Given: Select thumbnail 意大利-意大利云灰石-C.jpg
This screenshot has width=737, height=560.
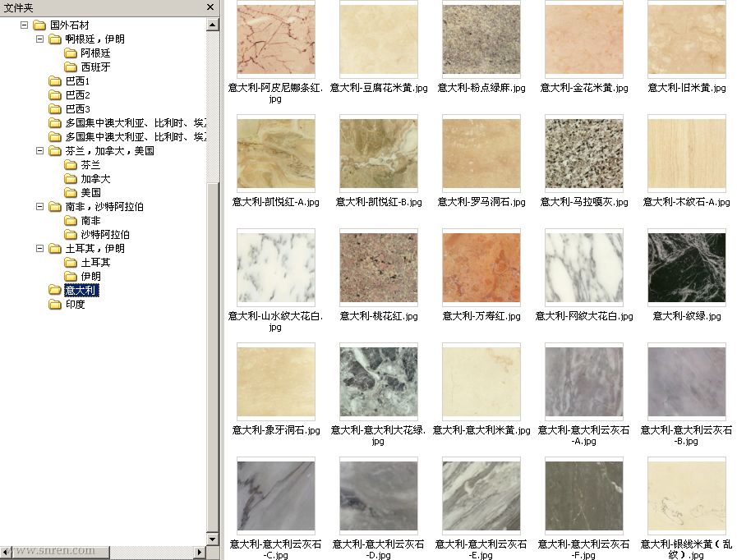Looking at the screenshot, I should 276,496.
